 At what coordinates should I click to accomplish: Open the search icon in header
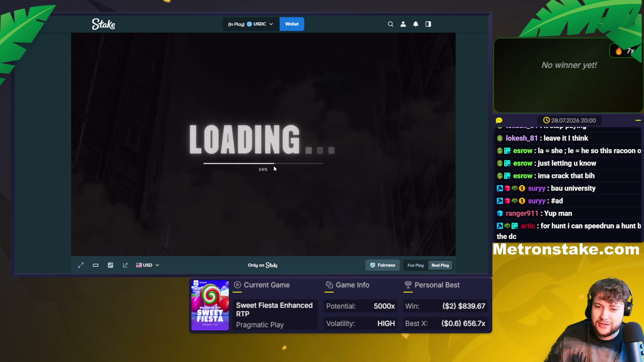coord(390,24)
